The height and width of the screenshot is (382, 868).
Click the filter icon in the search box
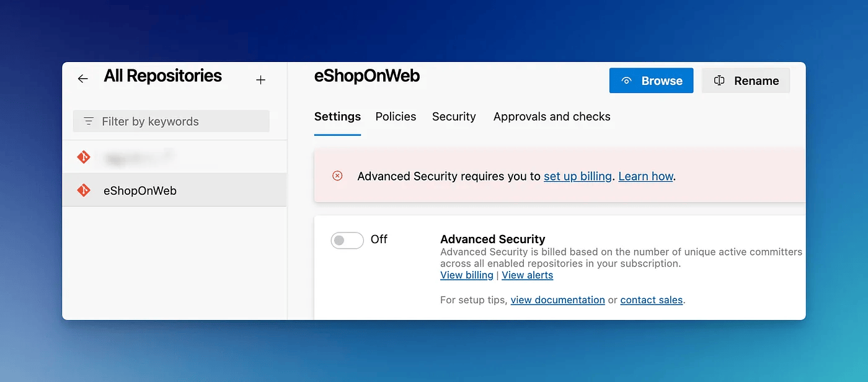pyautogui.click(x=89, y=122)
